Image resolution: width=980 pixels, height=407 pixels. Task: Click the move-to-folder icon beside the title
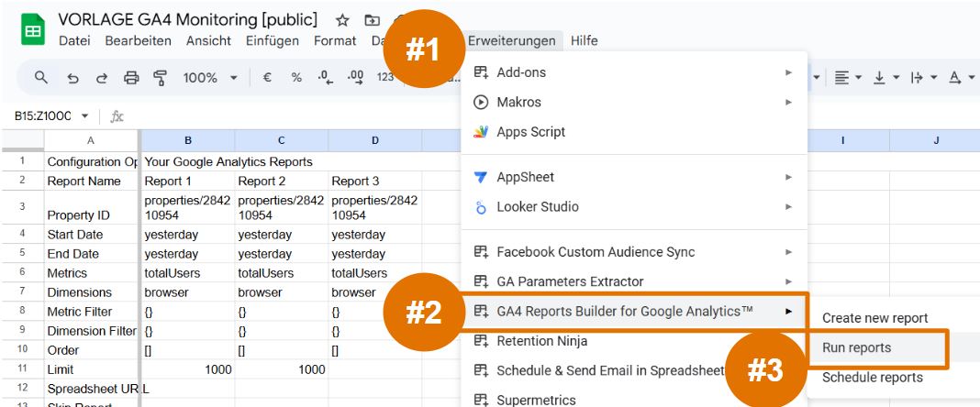tap(372, 20)
